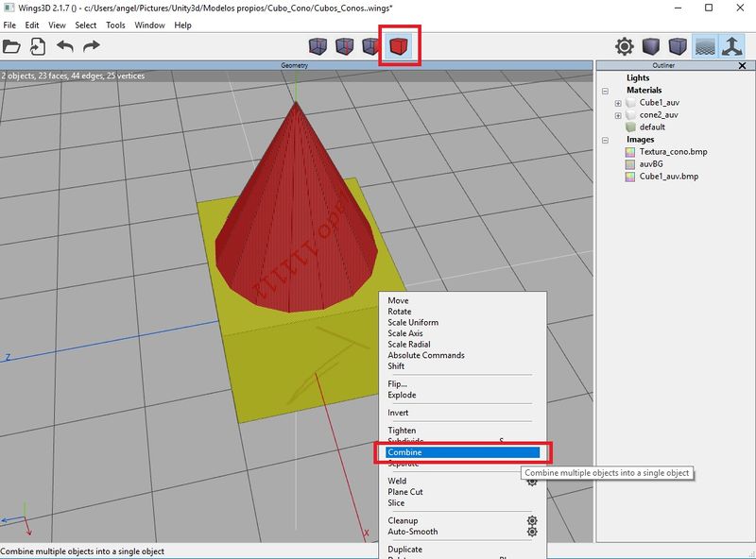Switch to Body selection mode red cube

pos(399,46)
